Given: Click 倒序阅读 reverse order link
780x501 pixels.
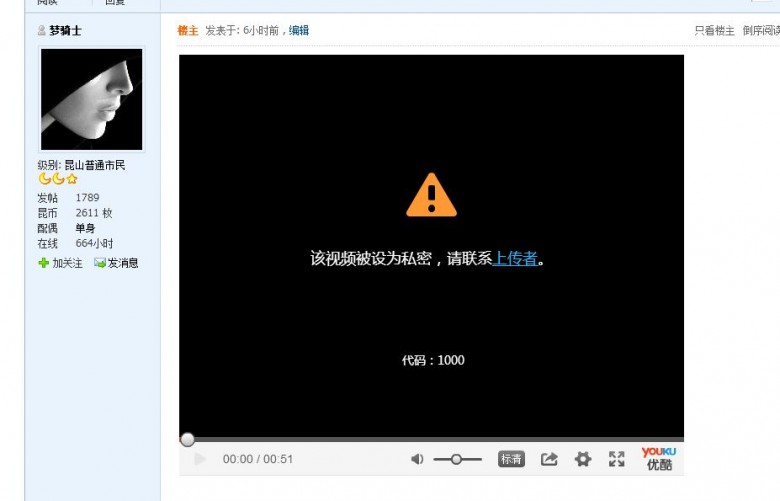Looking at the screenshot, I should [761, 31].
